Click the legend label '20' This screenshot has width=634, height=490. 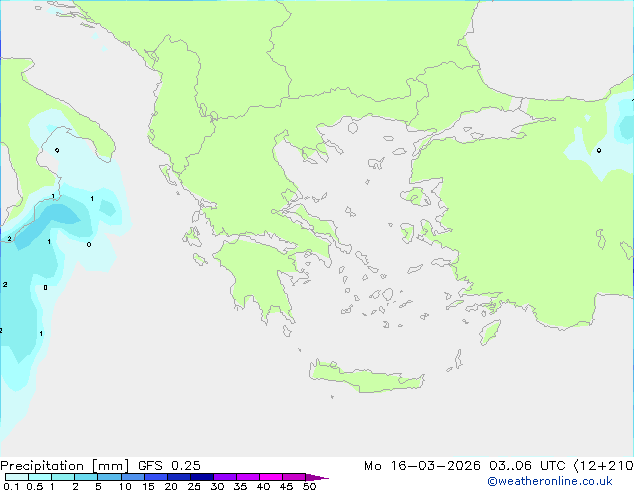[171, 486]
